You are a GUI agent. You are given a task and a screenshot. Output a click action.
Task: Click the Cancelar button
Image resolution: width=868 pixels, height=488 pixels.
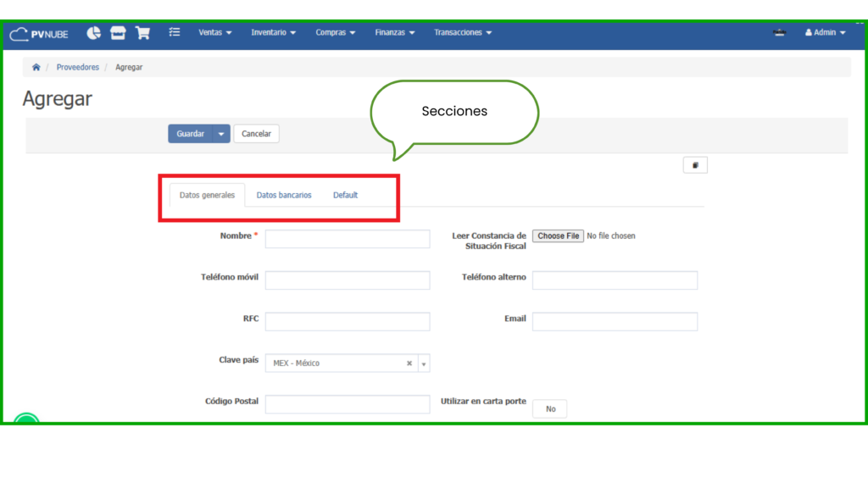click(256, 134)
